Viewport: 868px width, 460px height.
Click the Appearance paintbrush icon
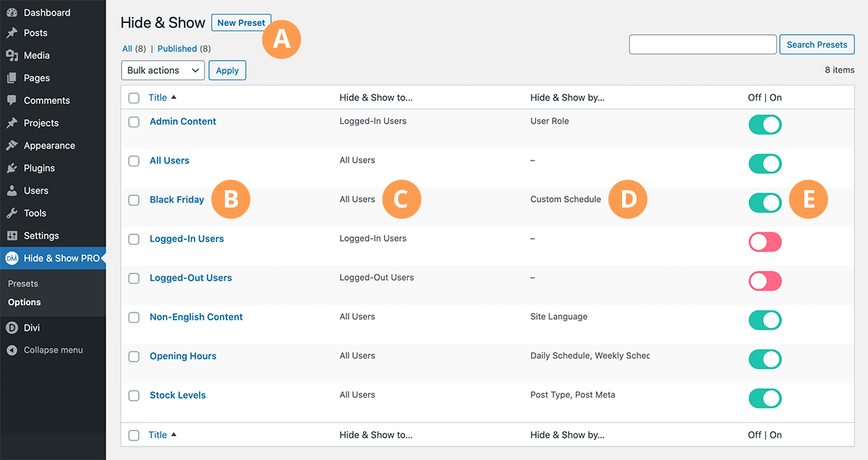pyautogui.click(x=12, y=145)
